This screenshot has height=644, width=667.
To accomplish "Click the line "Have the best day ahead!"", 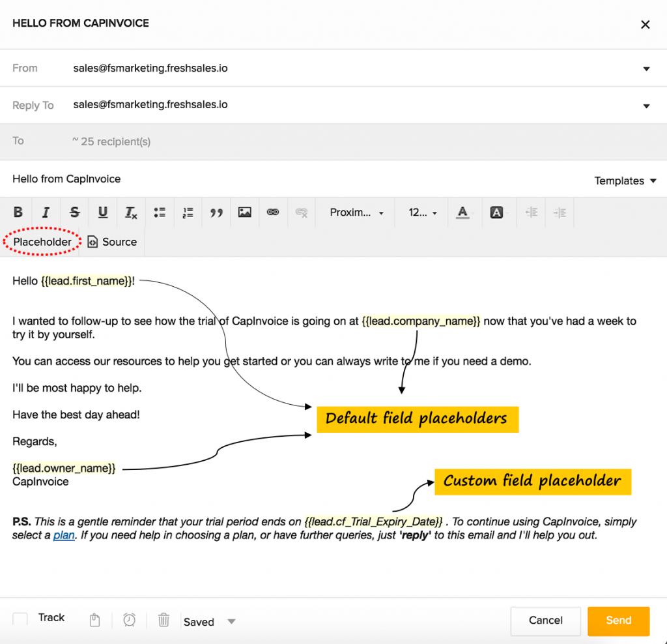I will coord(76,415).
